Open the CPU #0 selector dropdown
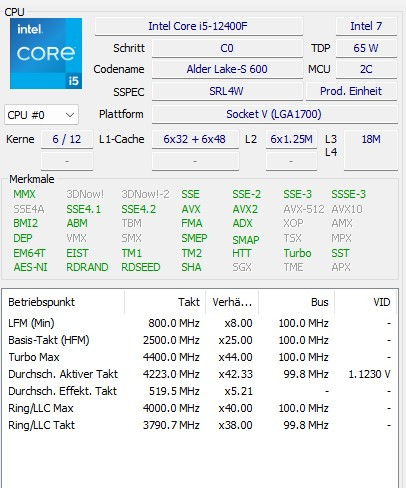This screenshot has height=488, width=406. coord(41,115)
